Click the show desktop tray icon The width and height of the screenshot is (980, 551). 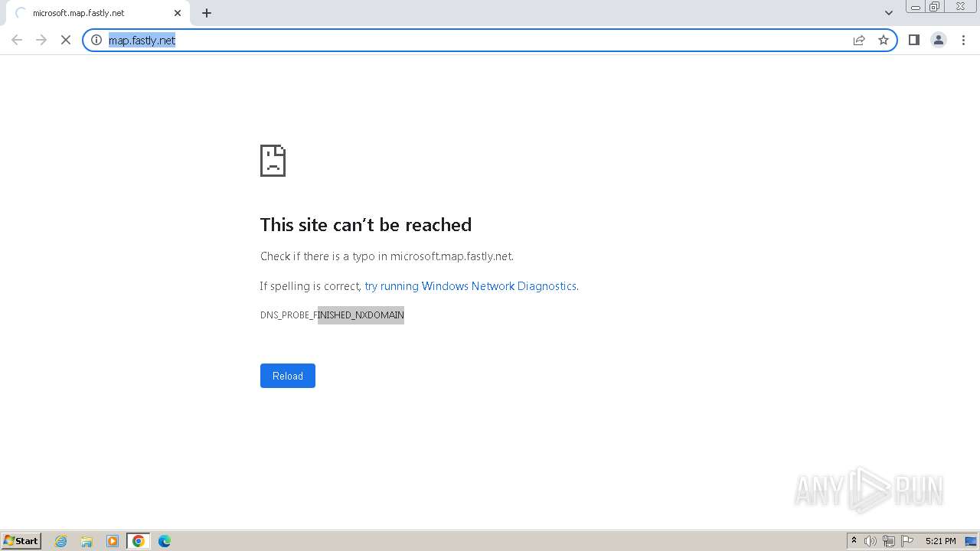(x=971, y=541)
